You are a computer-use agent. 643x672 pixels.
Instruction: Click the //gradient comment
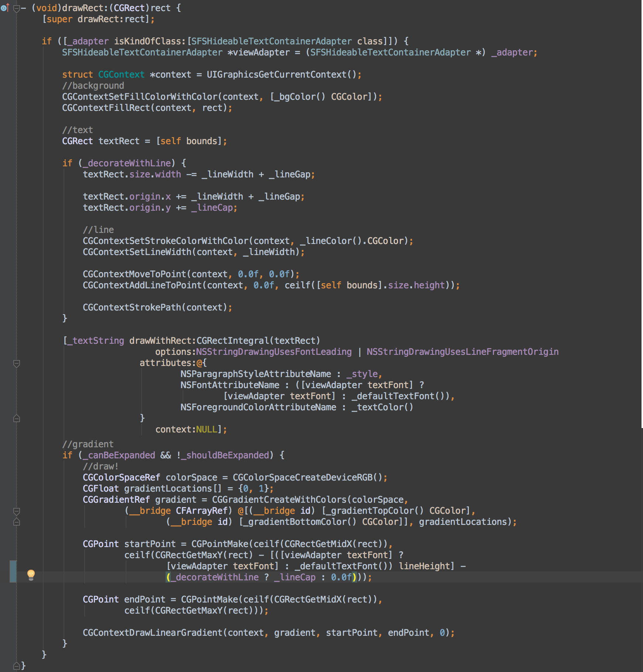(x=88, y=444)
